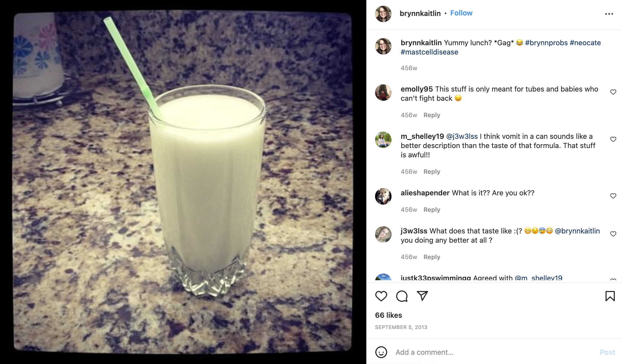This screenshot has width=622, height=364.
Task: Share the post via paper plane icon
Action: click(422, 296)
